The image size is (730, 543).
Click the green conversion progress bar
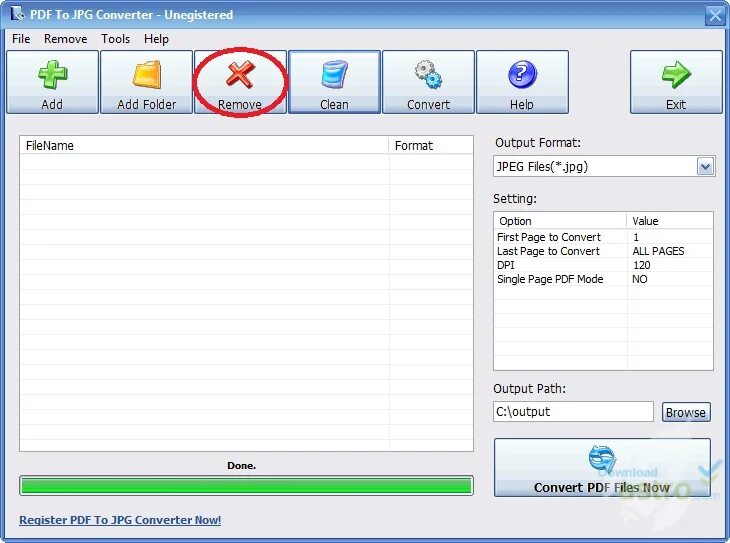[x=246, y=486]
